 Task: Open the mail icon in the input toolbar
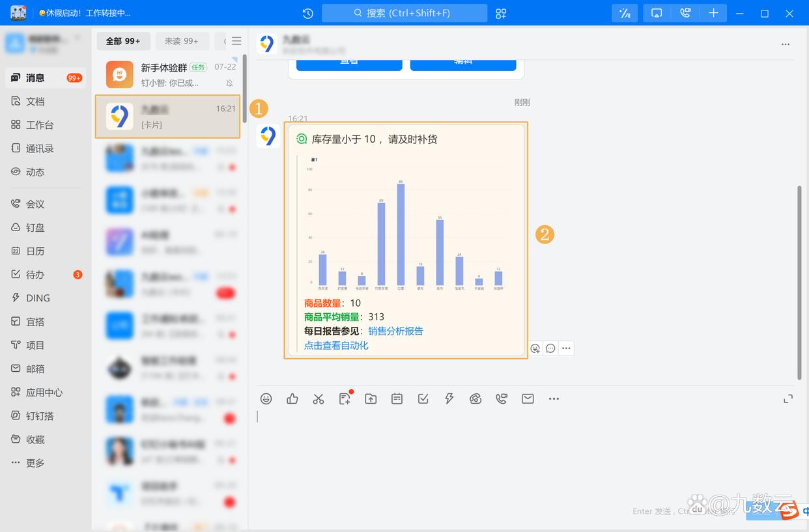pyautogui.click(x=528, y=399)
